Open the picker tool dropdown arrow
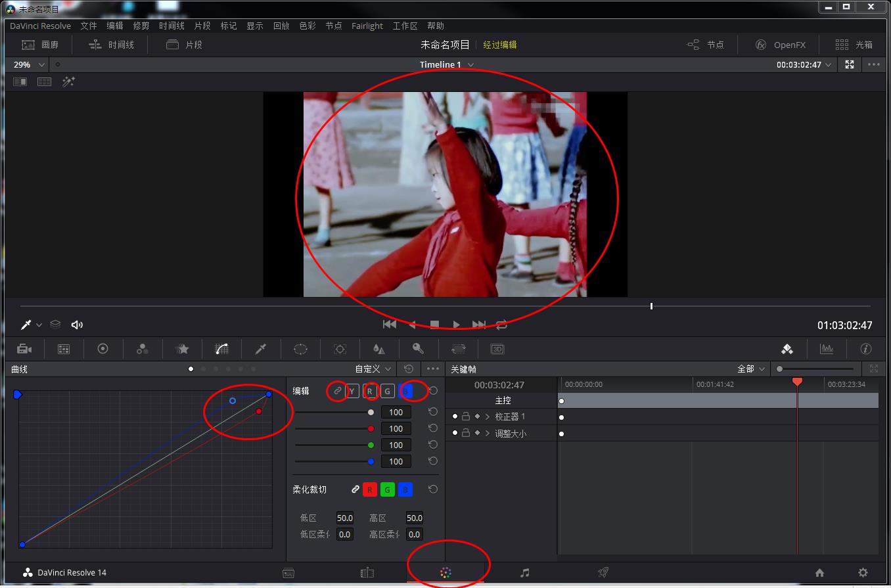Viewport: 891px width, 588px height. (x=39, y=325)
